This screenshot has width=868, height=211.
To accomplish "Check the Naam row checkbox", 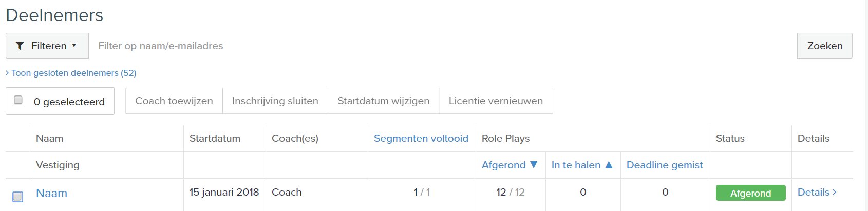I will tap(17, 196).
